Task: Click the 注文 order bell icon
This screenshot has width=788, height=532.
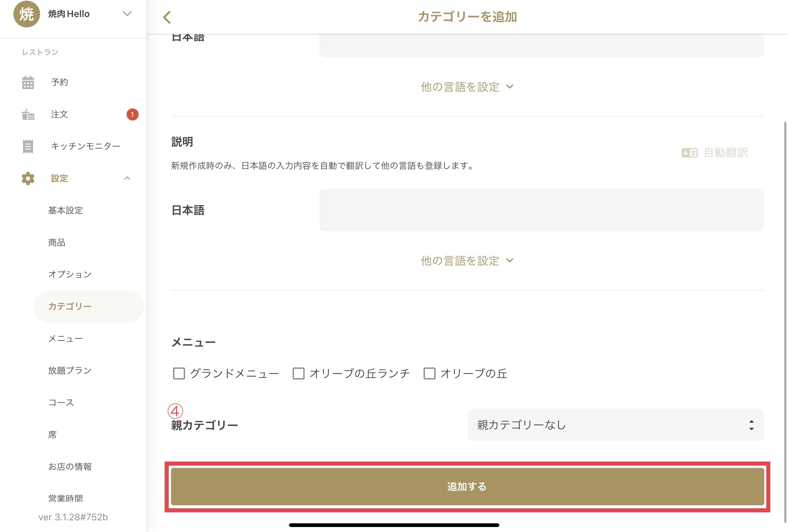Action: pyautogui.click(x=28, y=114)
